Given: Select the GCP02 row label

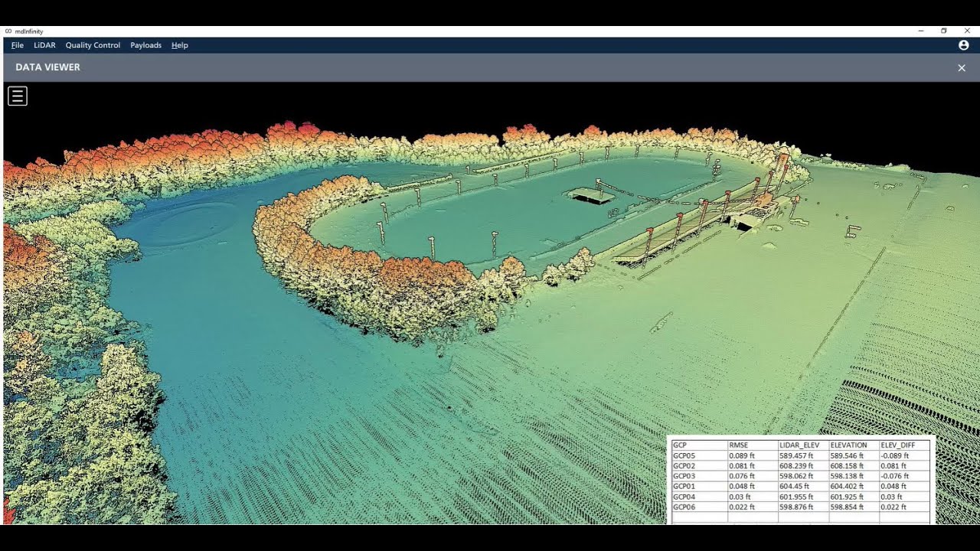Looking at the screenshot, I should coord(699,465).
